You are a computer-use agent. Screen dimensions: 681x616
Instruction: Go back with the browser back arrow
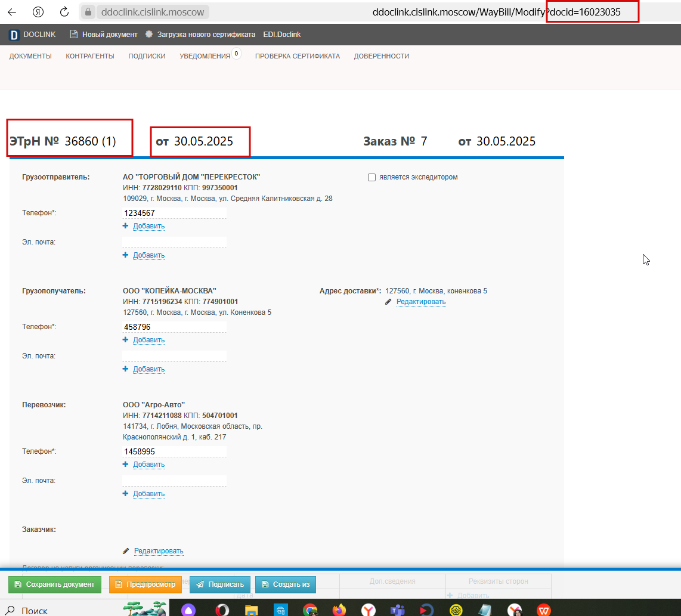12,12
